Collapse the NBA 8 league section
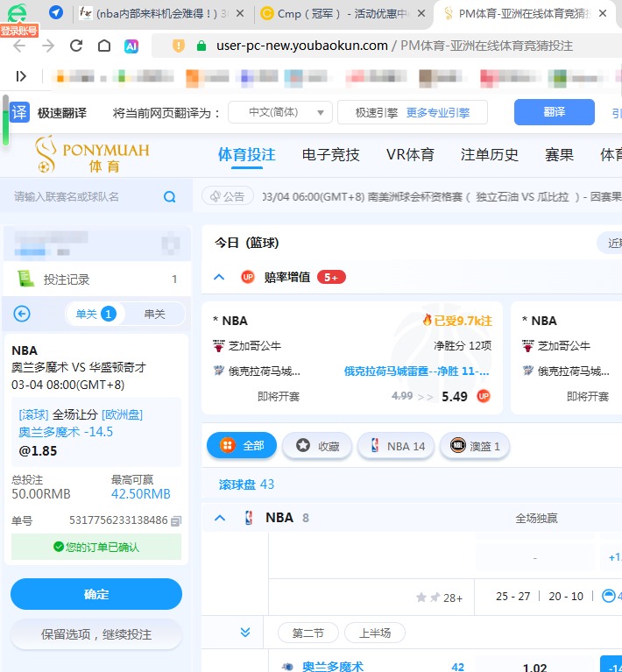The width and height of the screenshot is (622, 672). coord(220,518)
